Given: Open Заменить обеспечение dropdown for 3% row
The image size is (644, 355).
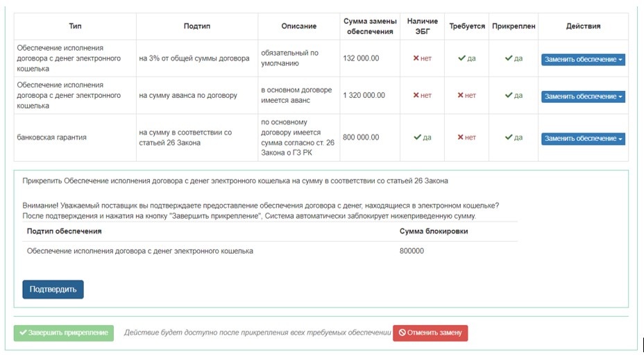Looking at the screenshot, I should (583, 59).
